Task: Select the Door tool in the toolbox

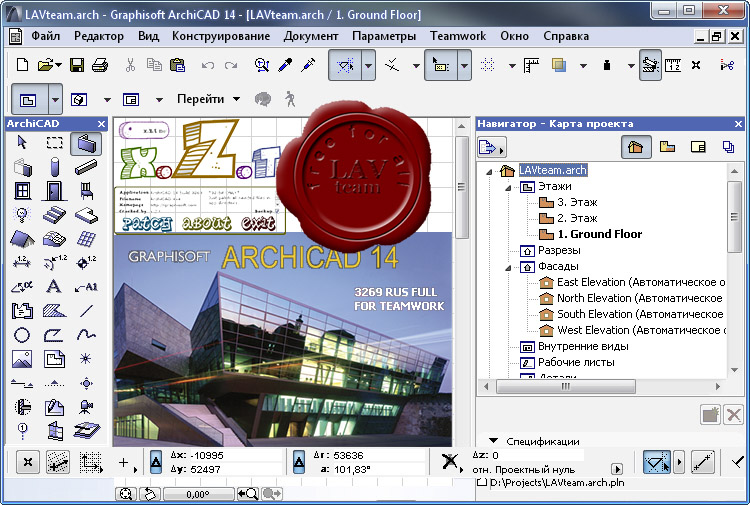Action: click(54, 191)
